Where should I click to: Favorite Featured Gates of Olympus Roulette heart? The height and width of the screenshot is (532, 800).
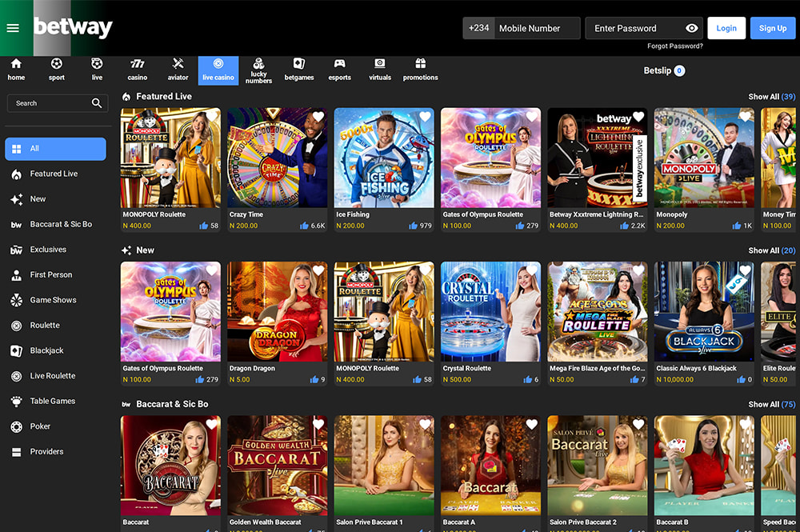click(x=532, y=117)
